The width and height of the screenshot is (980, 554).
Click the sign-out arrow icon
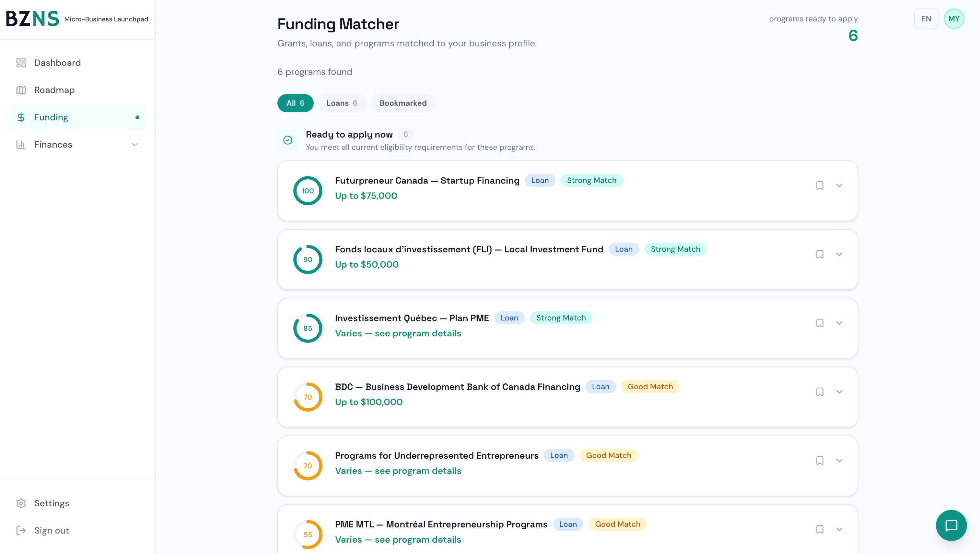(21, 530)
